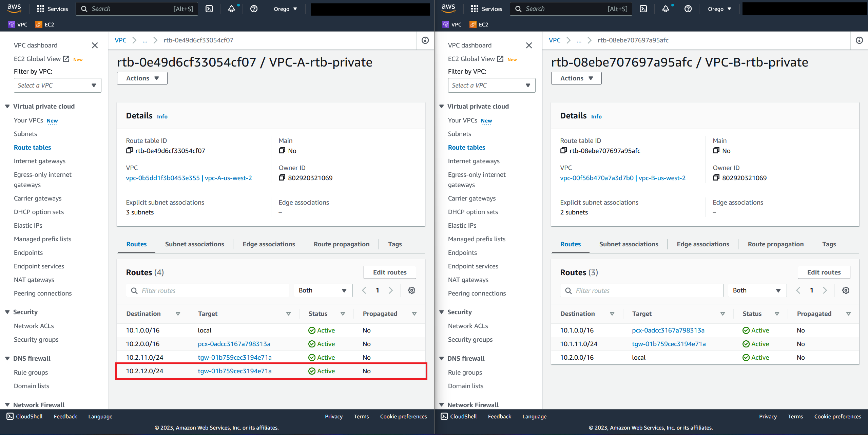The height and width of the screenshot is (435, 868).
Task: Open the info panel icon beside breadcrumb
Action: click(424, 40)
